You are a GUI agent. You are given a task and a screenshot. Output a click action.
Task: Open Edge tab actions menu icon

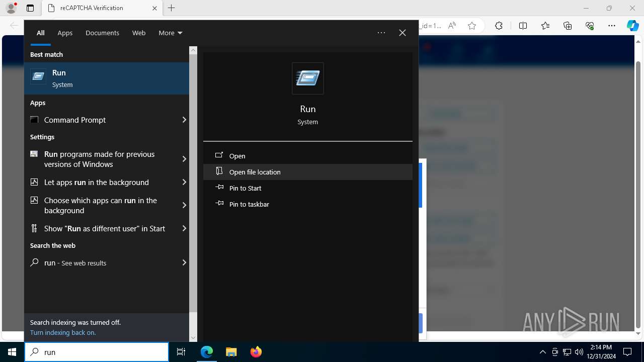(30, 8)
